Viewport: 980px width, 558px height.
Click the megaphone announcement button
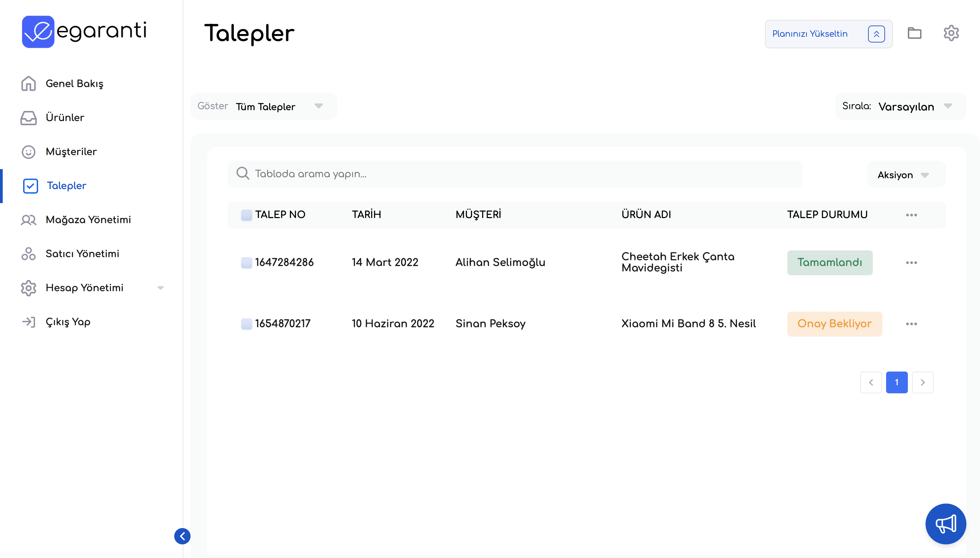pos(945,524)
